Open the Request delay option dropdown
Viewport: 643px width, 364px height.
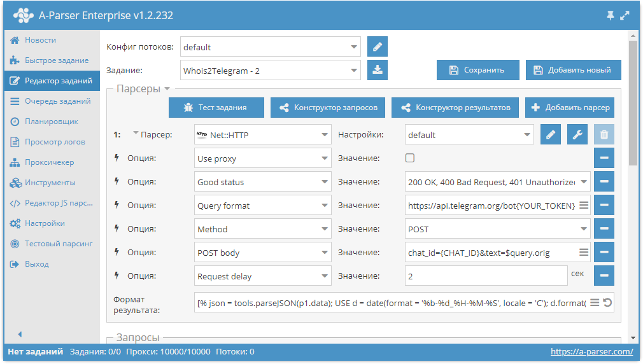tap(262, 276)
